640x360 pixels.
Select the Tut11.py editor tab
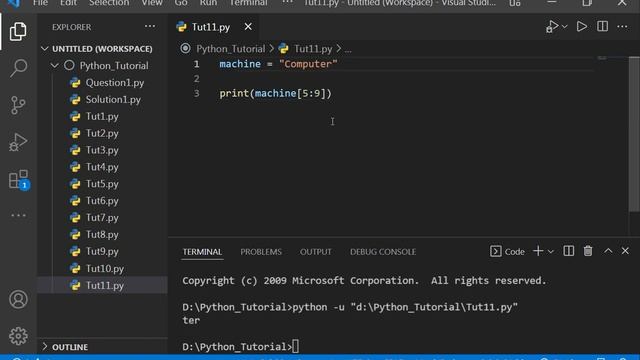tap(211, 27)
